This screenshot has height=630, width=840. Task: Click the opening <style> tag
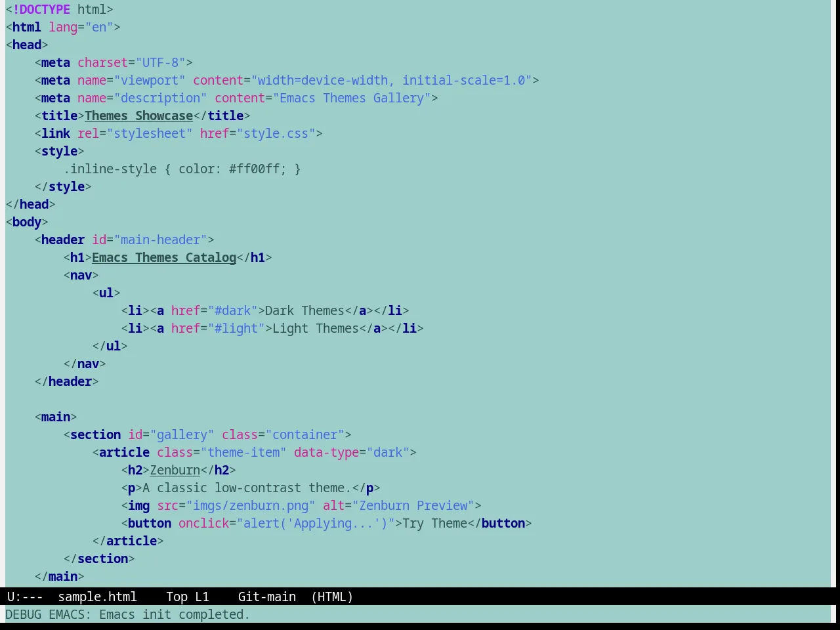[x=59, y=151]
